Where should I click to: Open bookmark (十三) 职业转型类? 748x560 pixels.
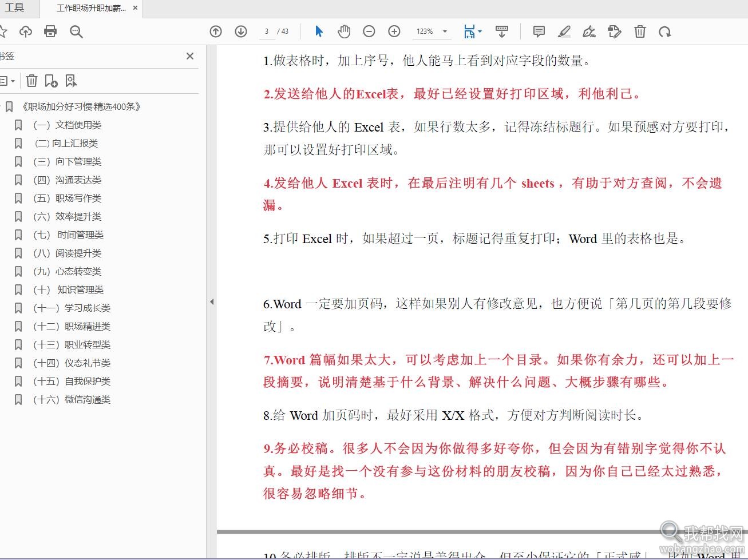[x=72, y=344]
